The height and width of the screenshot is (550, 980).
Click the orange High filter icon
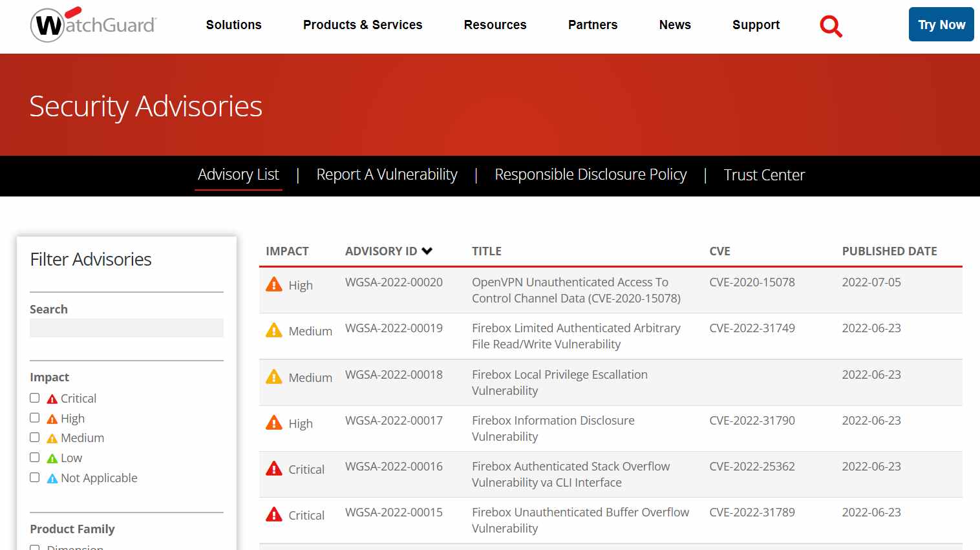tap(52, 419)
